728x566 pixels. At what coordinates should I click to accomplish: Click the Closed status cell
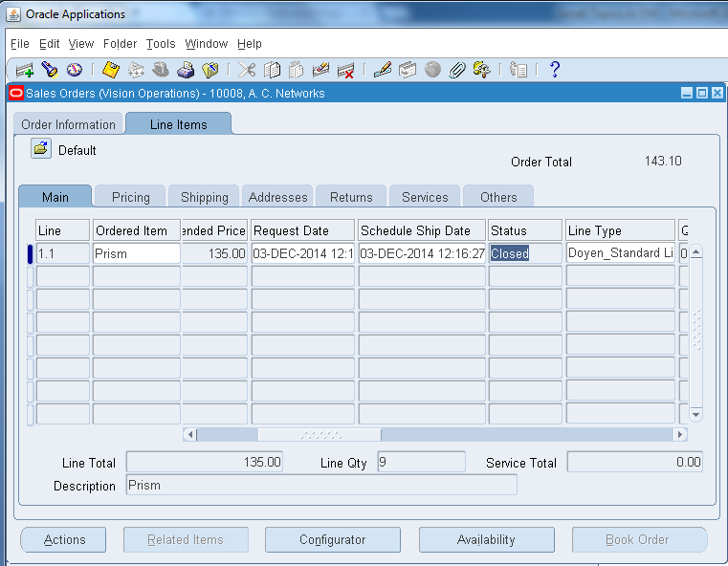pos(525,253)
